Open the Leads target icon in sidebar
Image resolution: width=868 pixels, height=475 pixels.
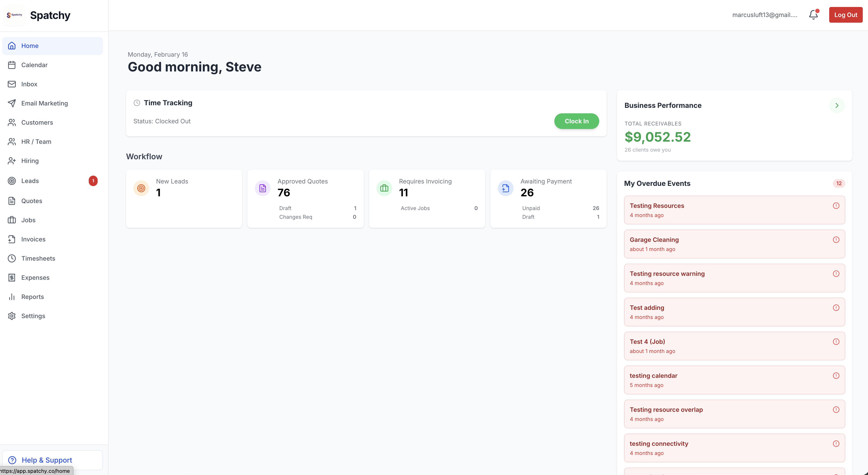(12, 181)
